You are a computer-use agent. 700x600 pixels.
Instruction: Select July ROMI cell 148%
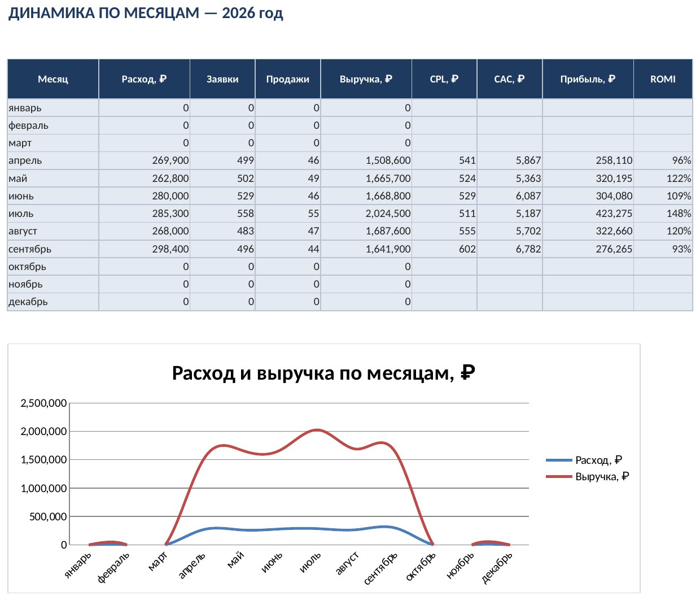click(x=663, y=214)
